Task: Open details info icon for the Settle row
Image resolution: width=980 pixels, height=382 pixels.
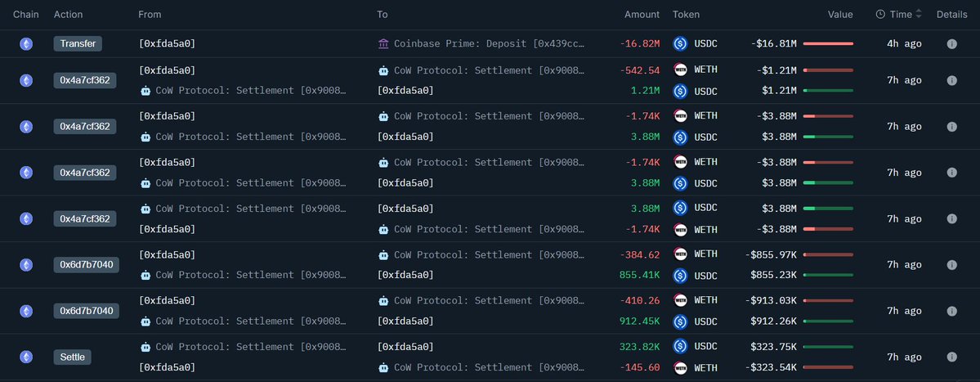Action: (x=952, y=357)
